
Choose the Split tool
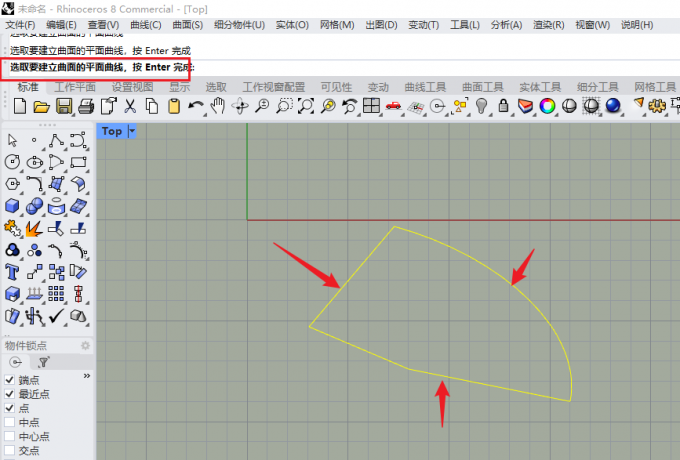(78, 228)
